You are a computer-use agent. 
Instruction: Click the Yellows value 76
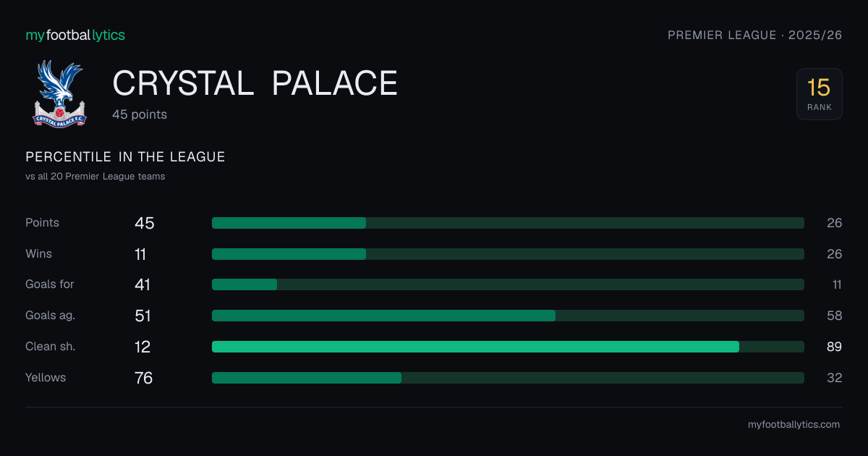point(144,378)
